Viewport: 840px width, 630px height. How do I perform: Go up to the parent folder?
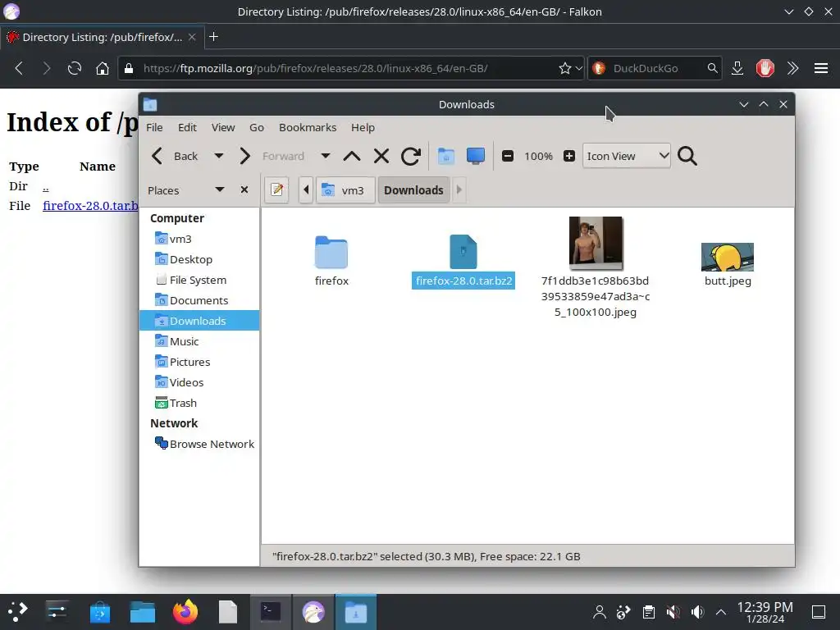tap(351, 156)
